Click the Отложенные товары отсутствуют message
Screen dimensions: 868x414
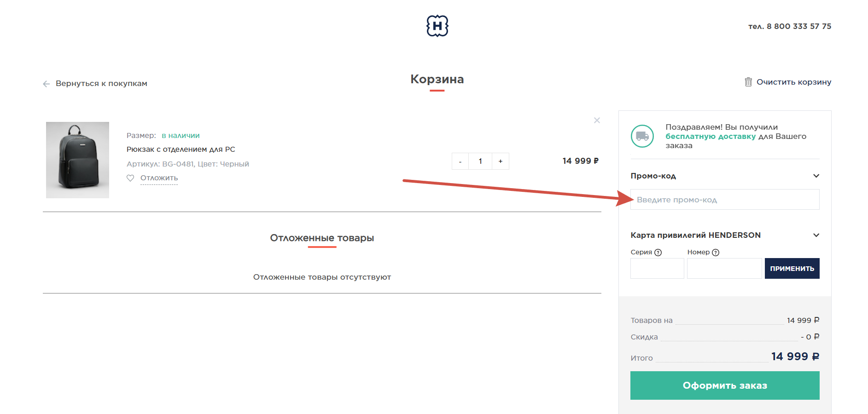tap(322, 277)
